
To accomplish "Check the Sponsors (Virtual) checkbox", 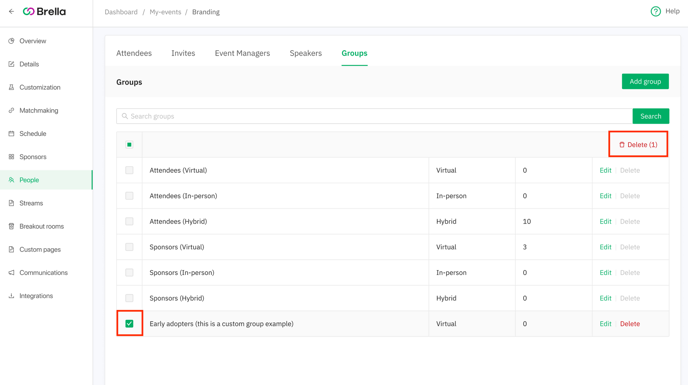I will 129,247.
